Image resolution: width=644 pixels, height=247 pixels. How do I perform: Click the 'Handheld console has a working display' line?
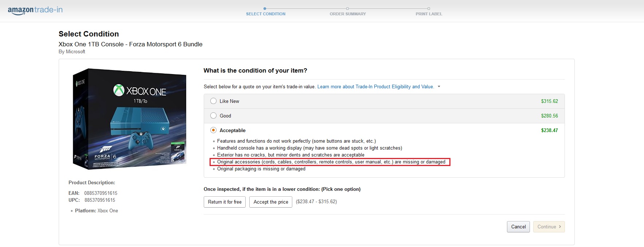coord(309,148)
